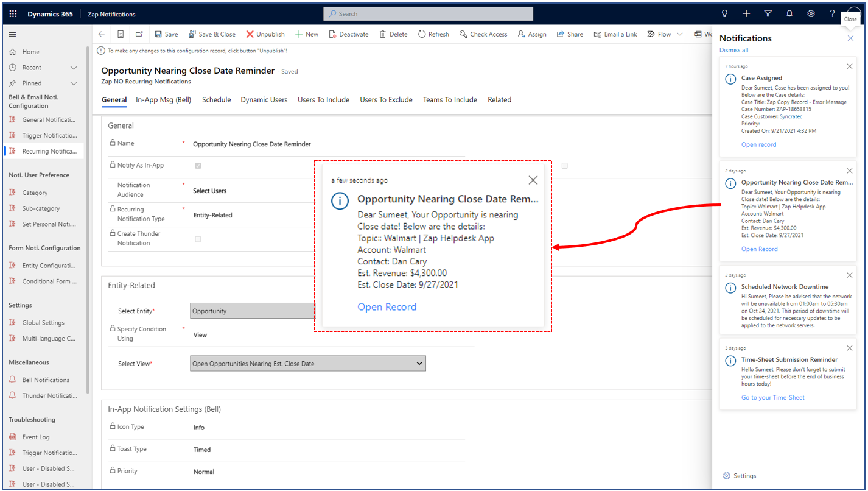Click the plus quick create icon

point(746,13)
